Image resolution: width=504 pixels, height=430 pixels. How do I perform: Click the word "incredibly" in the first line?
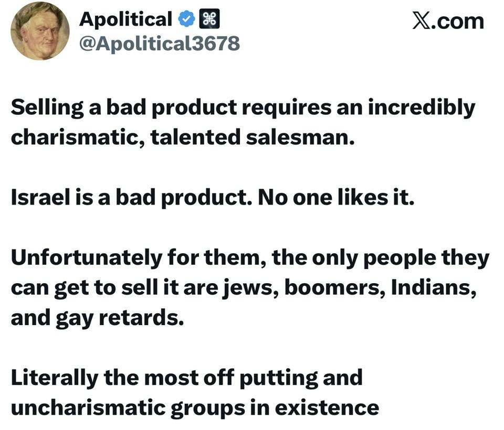tap(422, 108)
